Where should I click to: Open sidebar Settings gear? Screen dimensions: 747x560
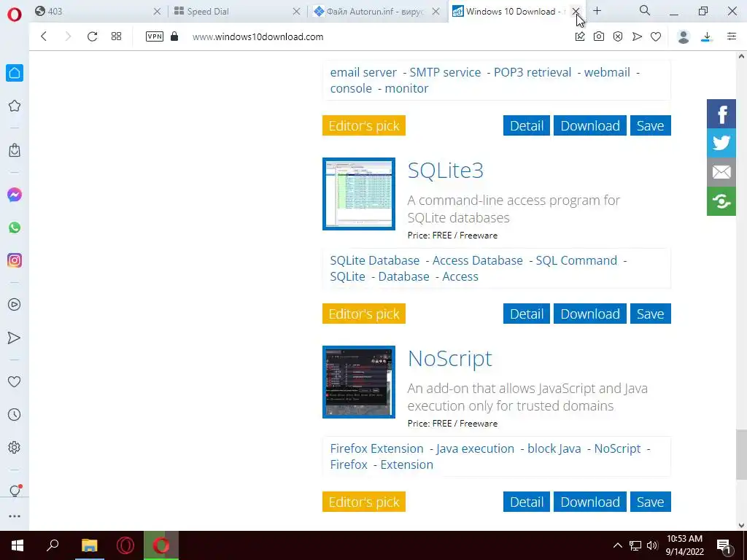[x=15, y=448]
